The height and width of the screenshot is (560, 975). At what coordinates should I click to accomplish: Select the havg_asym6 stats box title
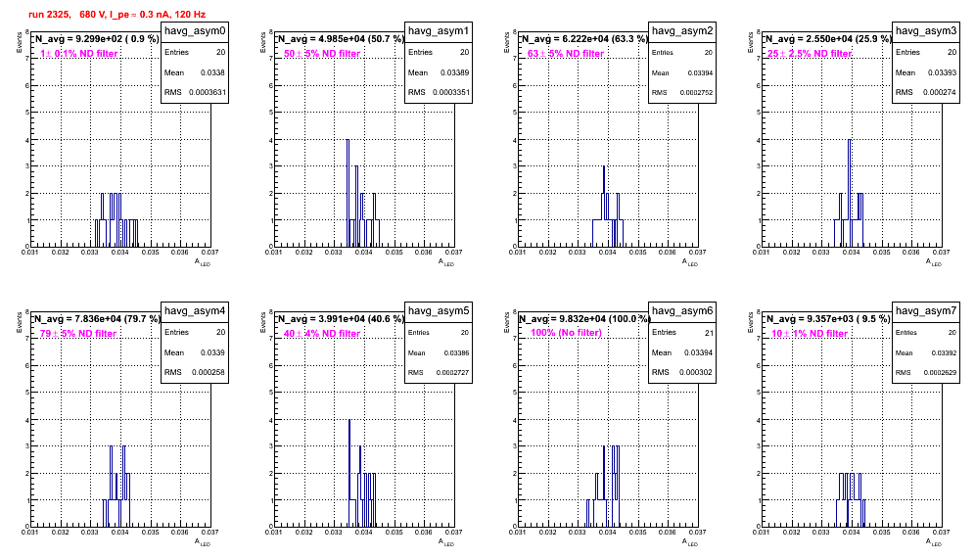(x=682, y=310)
